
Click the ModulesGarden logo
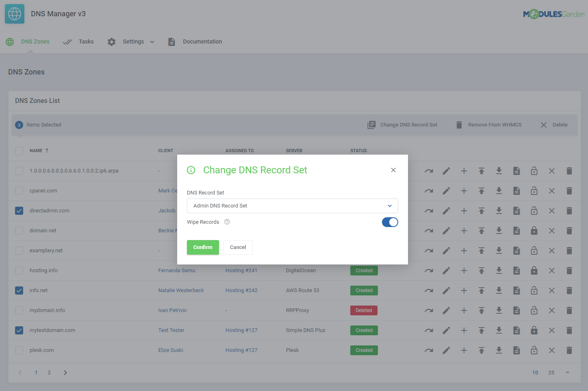point(553,14)
